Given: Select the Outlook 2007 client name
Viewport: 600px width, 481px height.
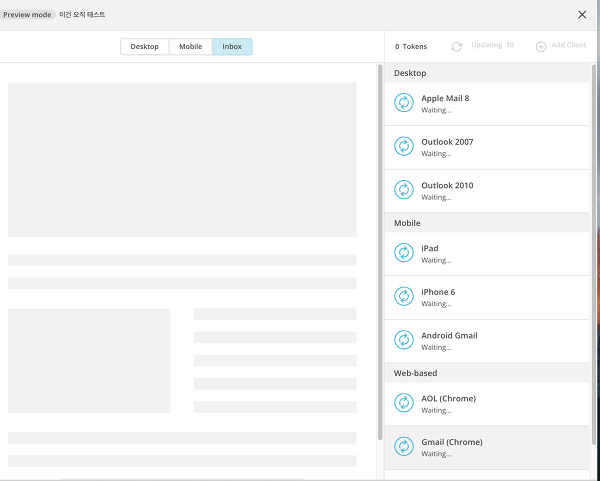Looking at the screenshot, I should point(447,142).
